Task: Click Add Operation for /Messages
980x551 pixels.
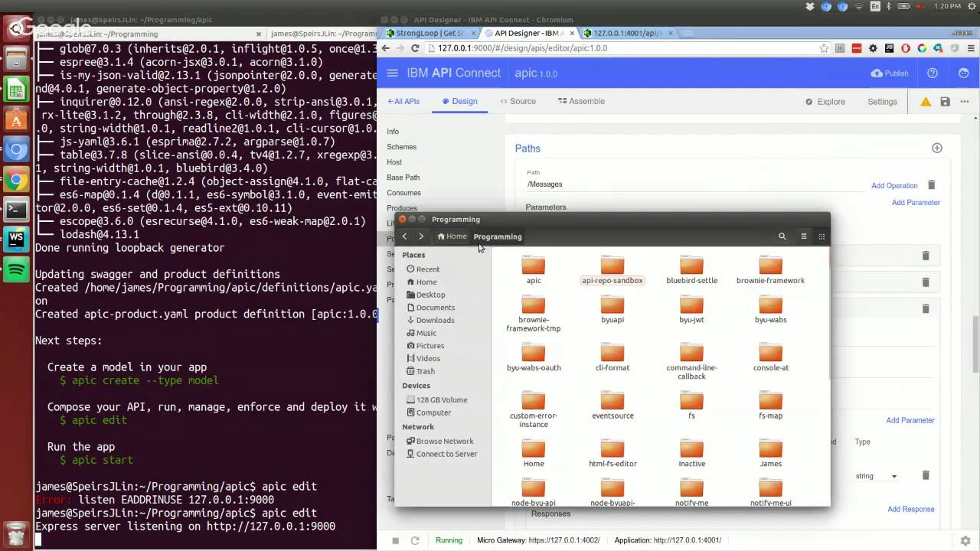Action: pyautogui.click(x=894, y=186)
